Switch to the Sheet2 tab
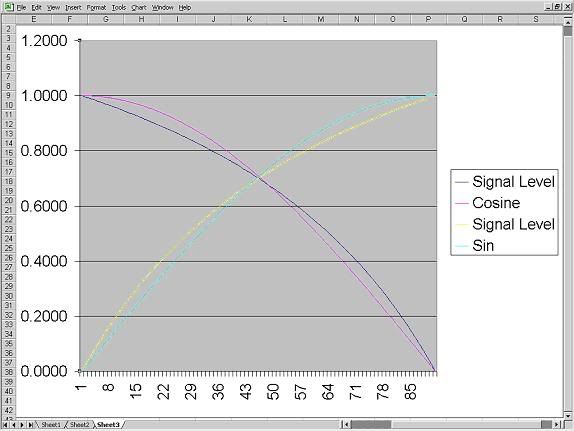This screenshot has height=431, width=574. pos(79,424)
